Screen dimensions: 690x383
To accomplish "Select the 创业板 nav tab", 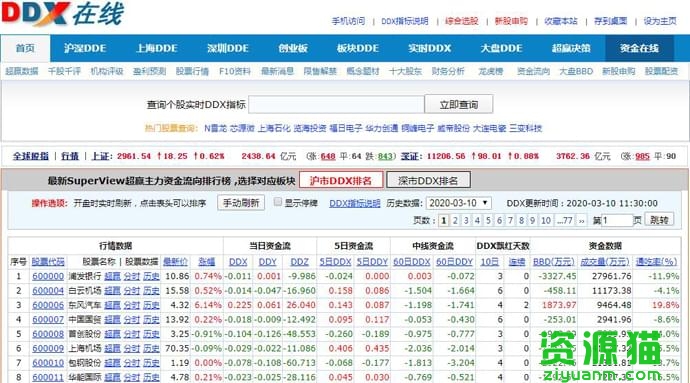I will (293, 48).
